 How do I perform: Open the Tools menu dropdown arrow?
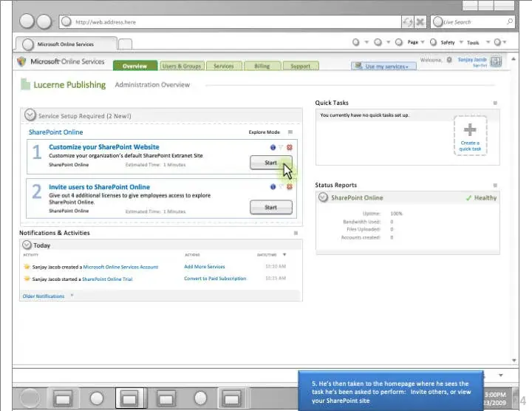click(x=488, y=42)
